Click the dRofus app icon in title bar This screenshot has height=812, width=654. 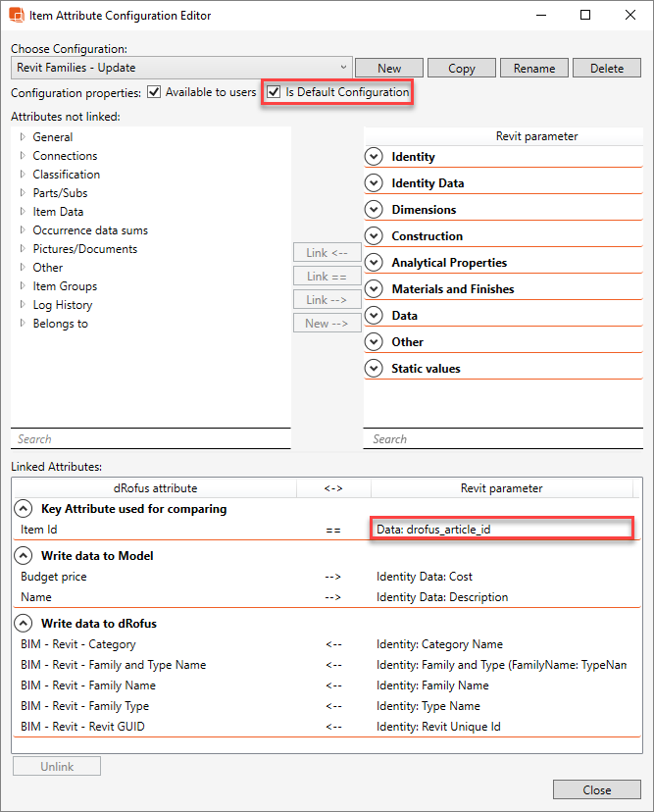coord(17,16)
